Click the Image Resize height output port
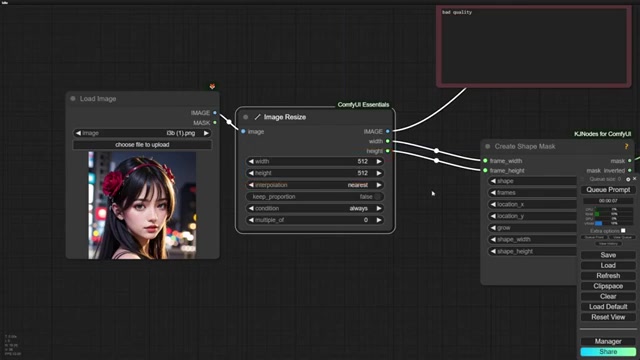 pyautogui.click(x=387, y=151)
